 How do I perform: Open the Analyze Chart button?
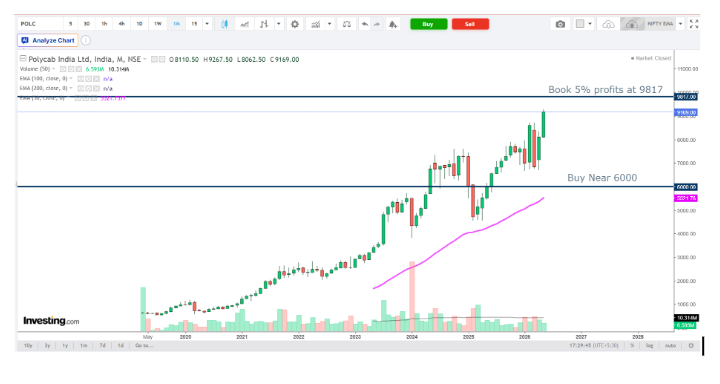[x=48, y=40]
